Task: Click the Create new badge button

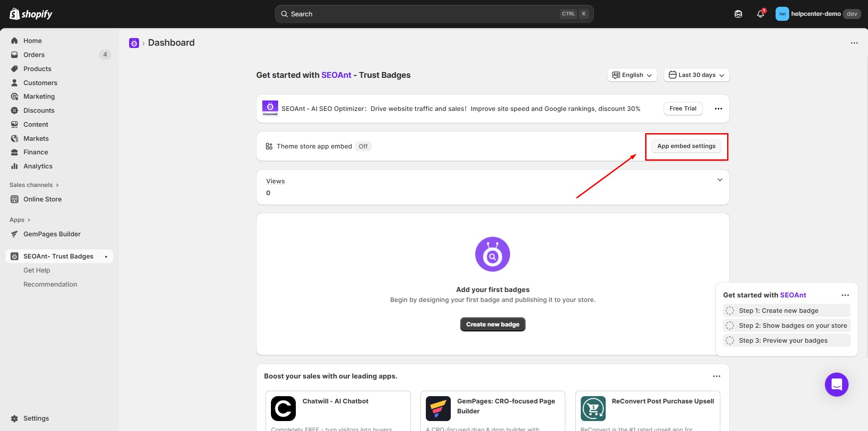Action: (492, 325)
